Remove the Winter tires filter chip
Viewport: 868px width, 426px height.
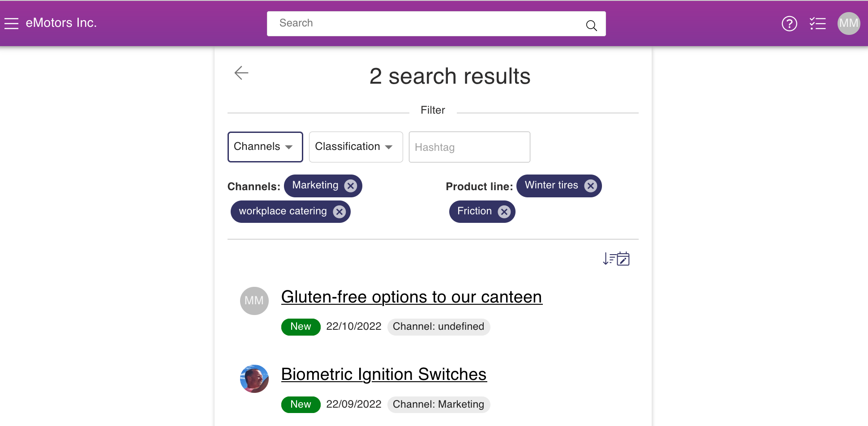[x=591, y=186]
